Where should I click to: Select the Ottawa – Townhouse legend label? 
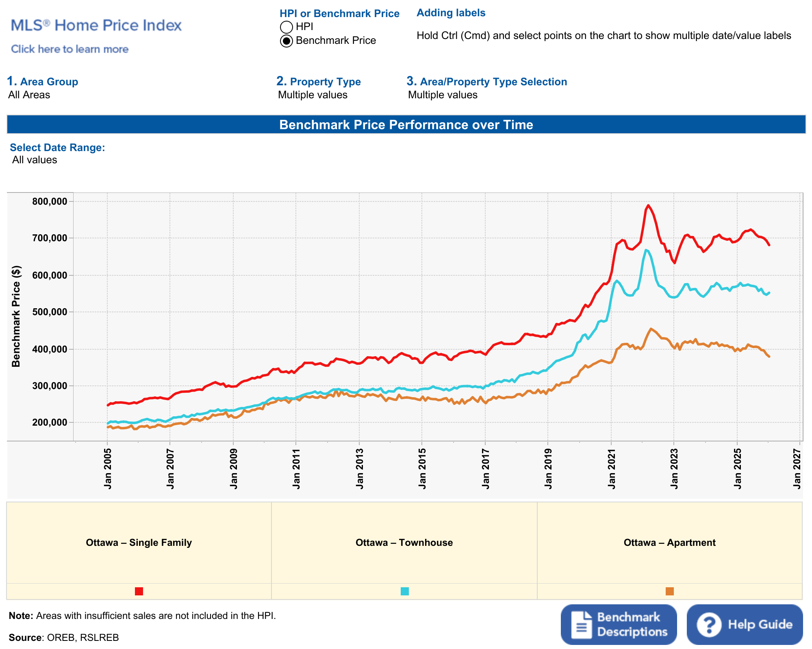click(404, 543)
